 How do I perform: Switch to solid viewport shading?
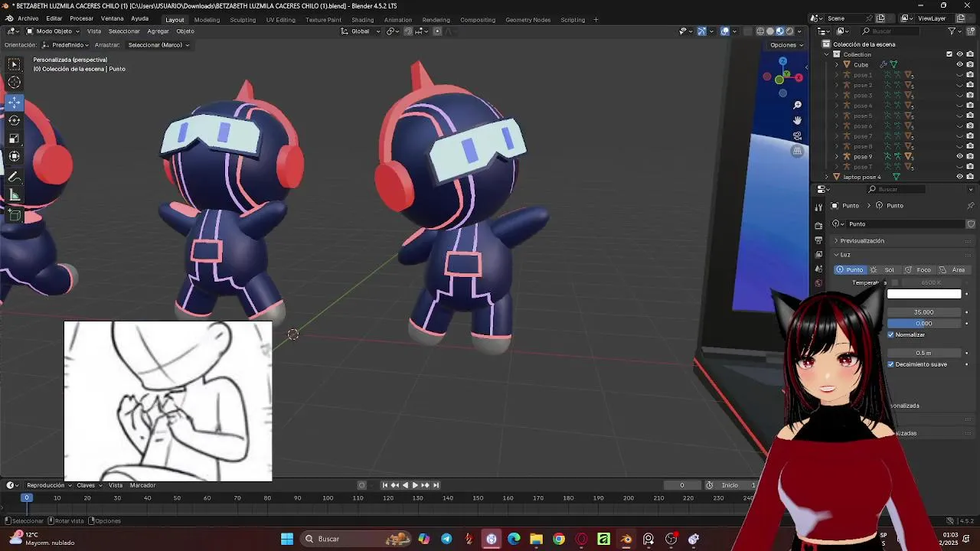[770, 31]
